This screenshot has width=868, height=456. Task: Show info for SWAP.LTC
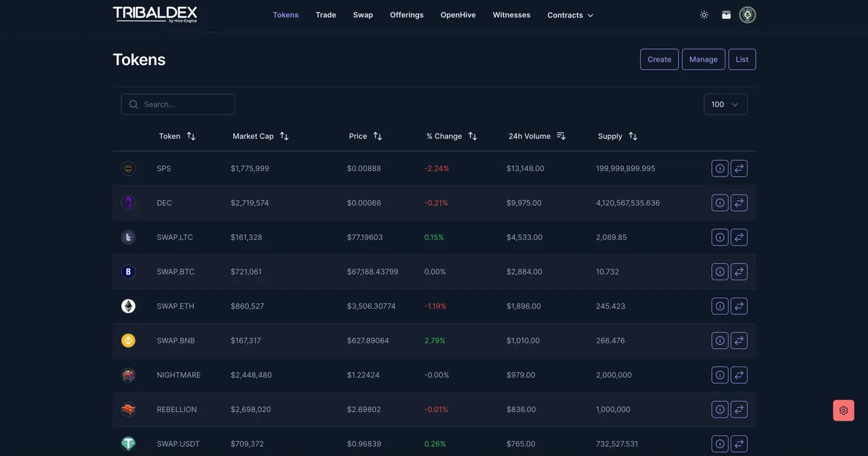point(720,237)
